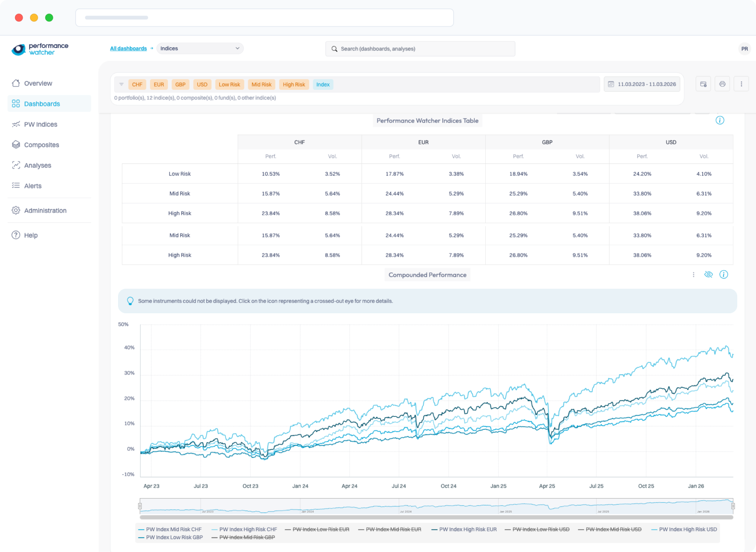
Task: Click the crossed-out eye hidden instruments icon
Action: coord(708,274)
